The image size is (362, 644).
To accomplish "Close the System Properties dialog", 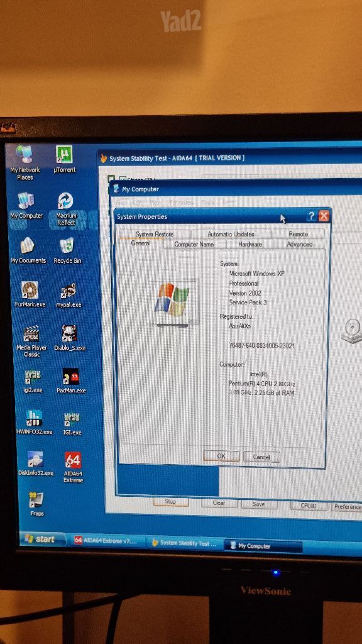I will [x=324, y=216].
